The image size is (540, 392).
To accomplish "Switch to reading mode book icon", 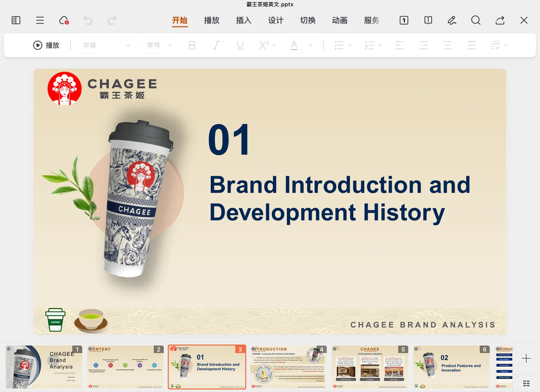I will pos(428,20).
